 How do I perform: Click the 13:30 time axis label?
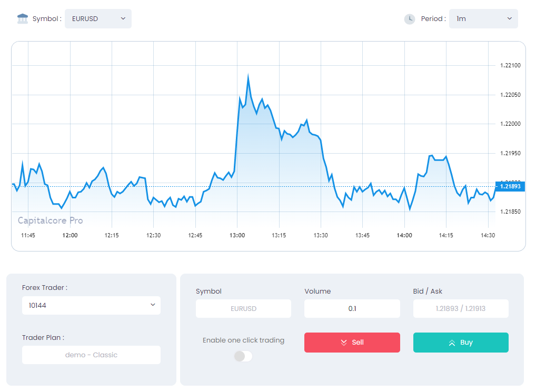[321, 235]
